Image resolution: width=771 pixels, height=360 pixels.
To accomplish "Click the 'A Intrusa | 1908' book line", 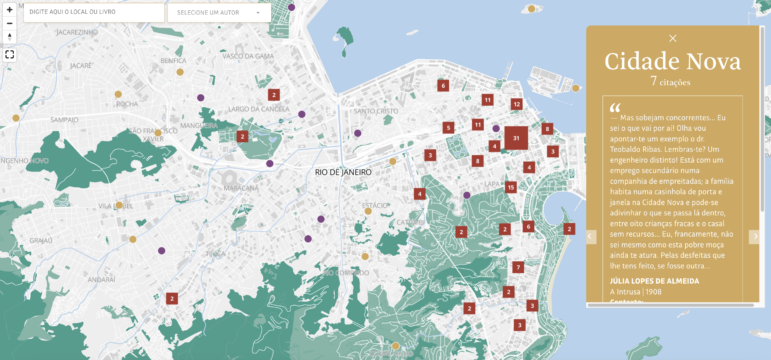I will pyautogui.click(x=635, y=292).
